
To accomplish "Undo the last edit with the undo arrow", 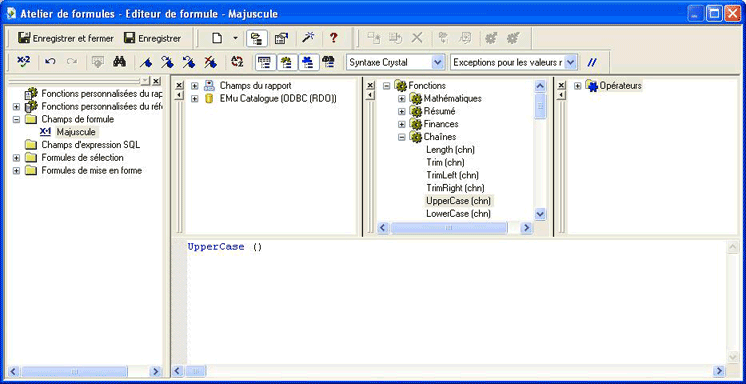I will pyautogui.click(x=50, y=62).
